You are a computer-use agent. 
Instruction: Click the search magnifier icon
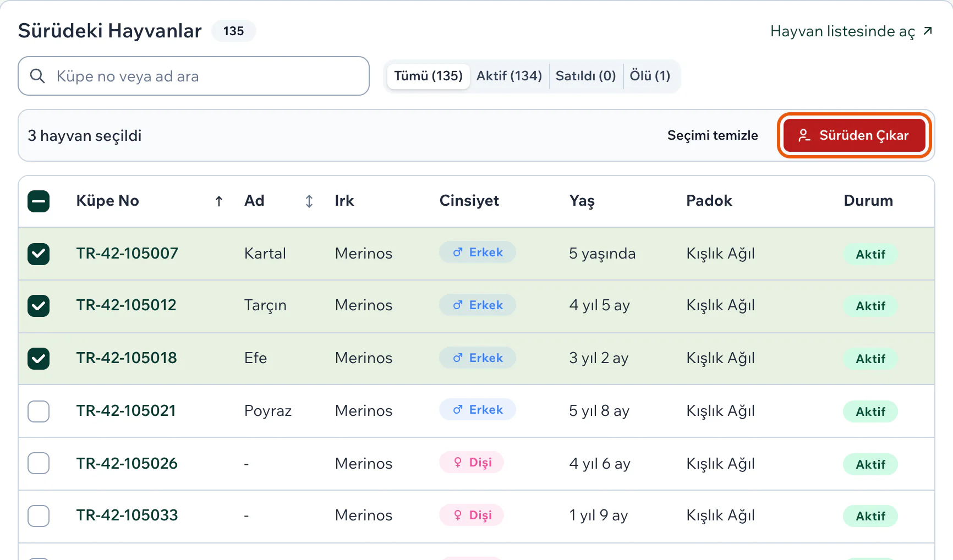[37, 76]
